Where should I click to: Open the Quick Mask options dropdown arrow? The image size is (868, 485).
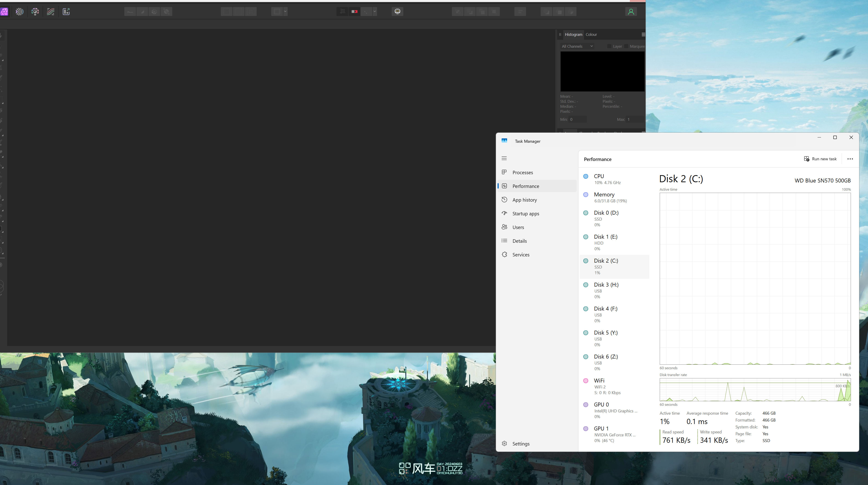285,12
